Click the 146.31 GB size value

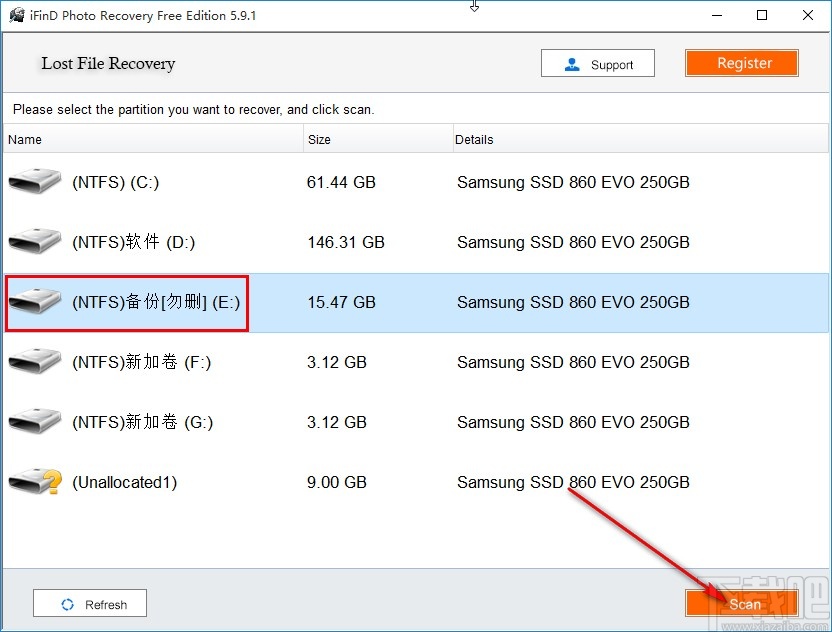click(x=346, y=242)
